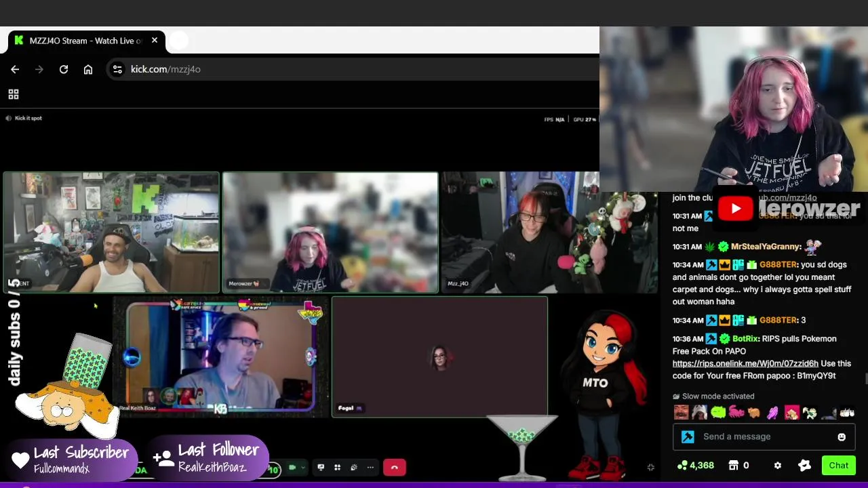Select the orange capybara emote

(755, 412)
